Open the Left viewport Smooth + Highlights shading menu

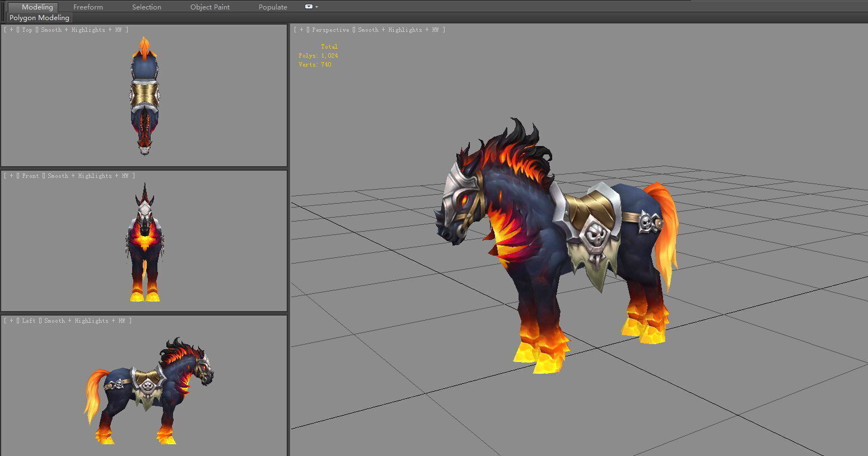(x=85, y=321)
